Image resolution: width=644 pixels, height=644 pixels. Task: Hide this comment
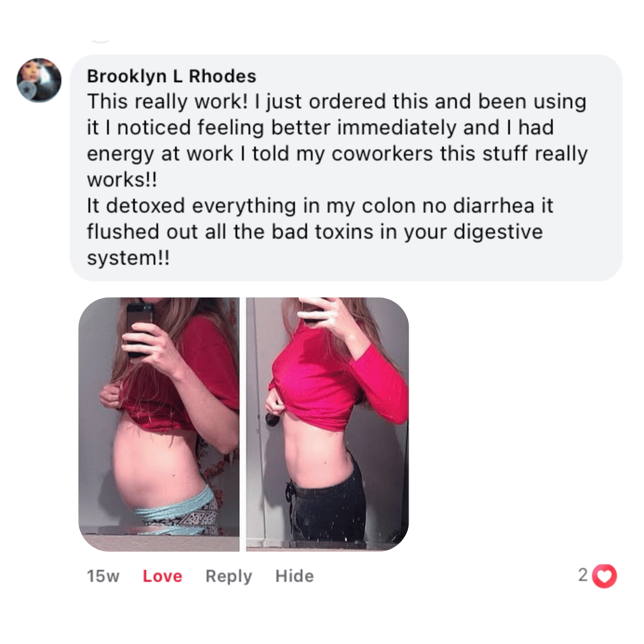pyautogui.click(x=295, y=576)
